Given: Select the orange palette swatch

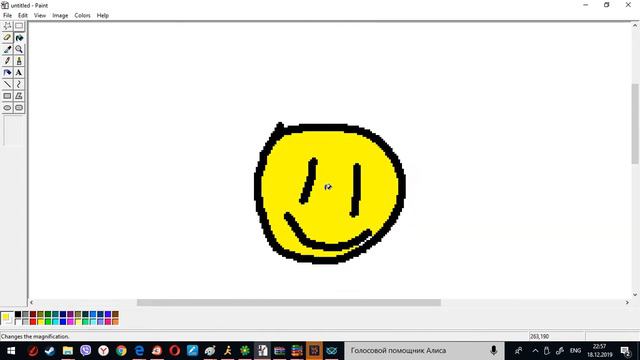Looking at the screenshot, I should tap(116, 322).
